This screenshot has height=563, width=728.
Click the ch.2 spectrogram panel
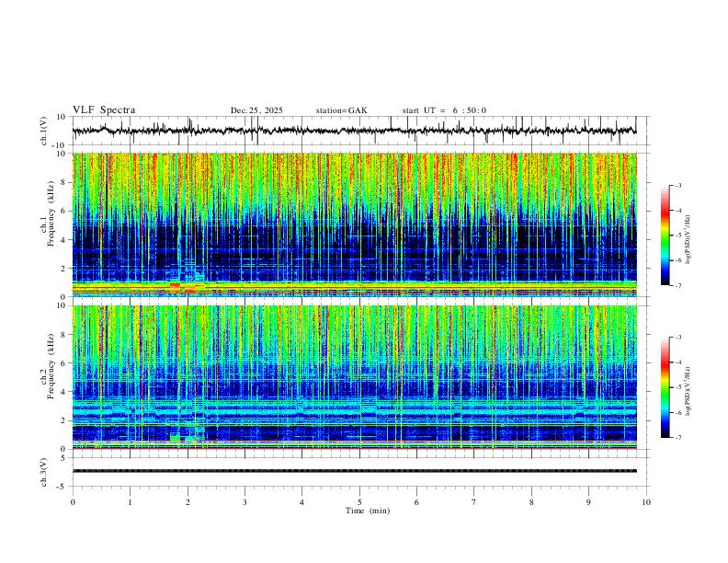coord(354,377)
